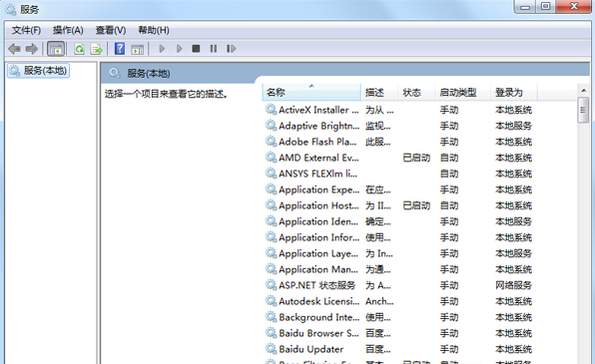Open the 操作(A) menu
The width and height of the screenshot is (595, 364).
point(68,30)
